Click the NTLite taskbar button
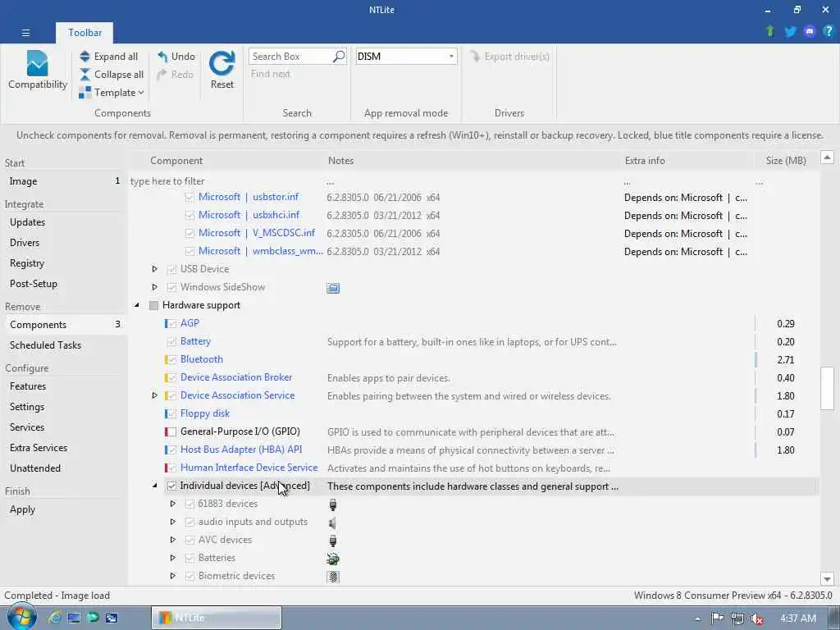The width and height of the screenshot is (840, 630). click(217, 618)
